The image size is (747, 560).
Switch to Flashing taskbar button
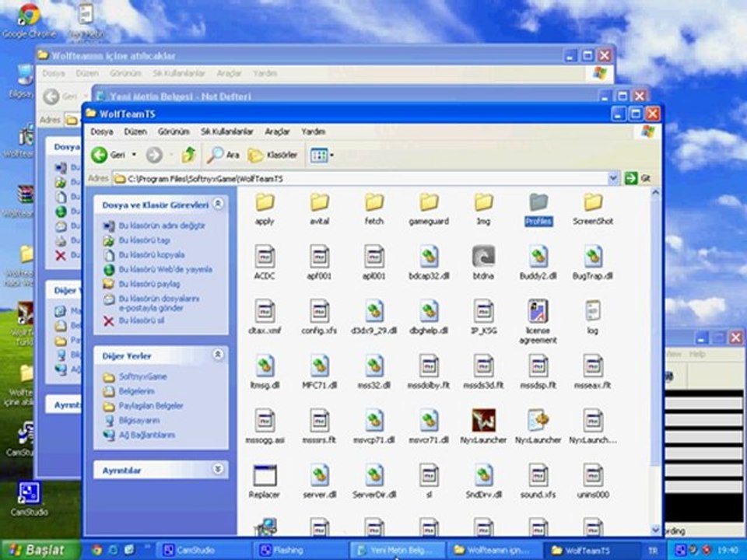[300, 550]
